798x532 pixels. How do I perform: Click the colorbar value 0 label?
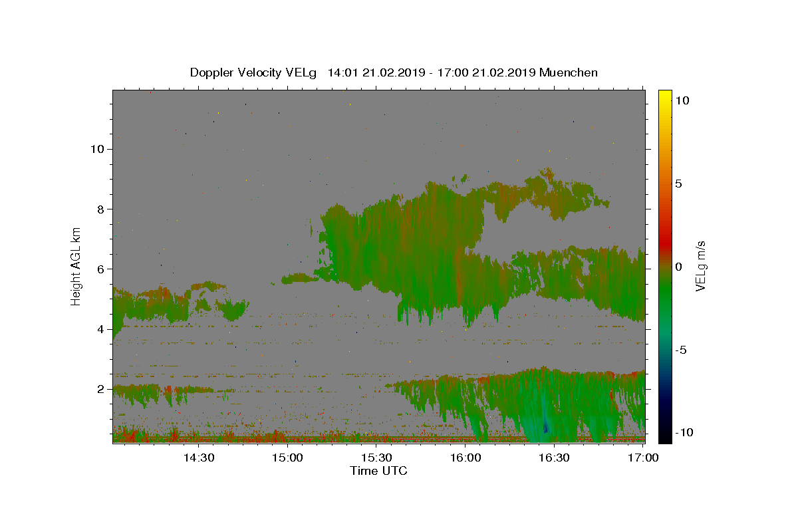(x=678, y=267)
